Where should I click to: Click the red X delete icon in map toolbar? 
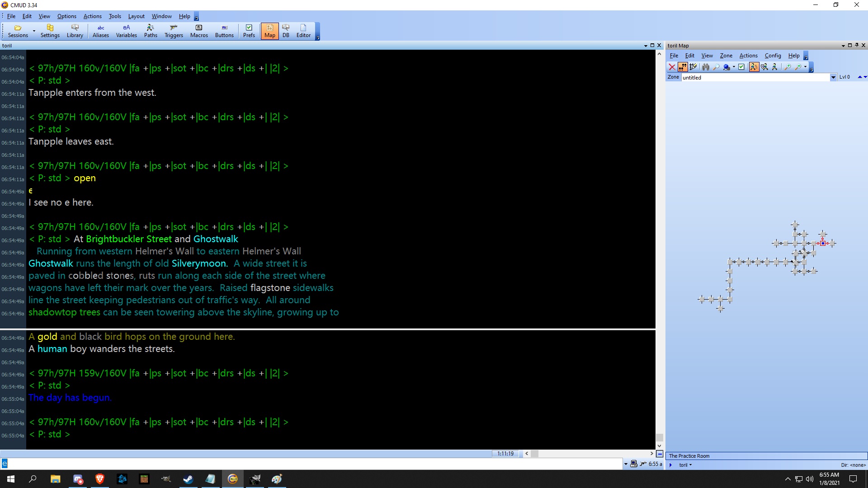coord(672,67)
